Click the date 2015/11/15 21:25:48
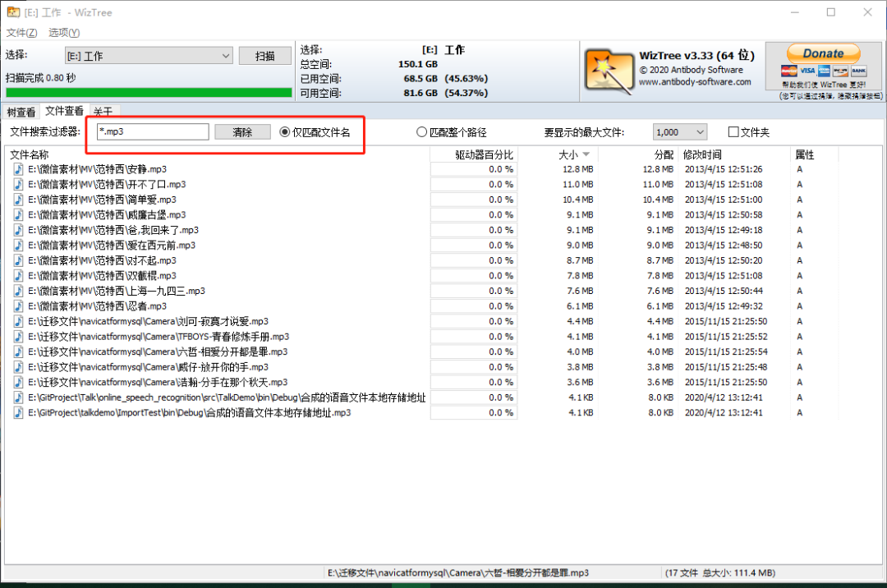The height and width of the screenshot is (588, 887). [x=726, y=368]
